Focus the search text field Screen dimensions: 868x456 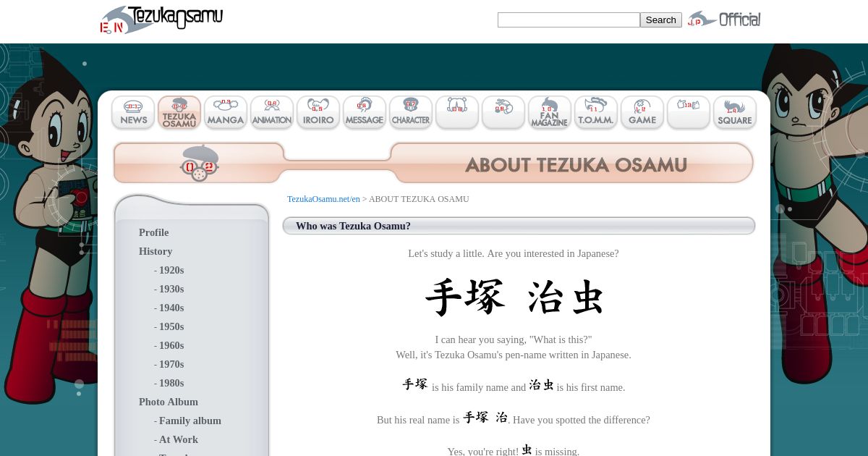pos(569,20)
